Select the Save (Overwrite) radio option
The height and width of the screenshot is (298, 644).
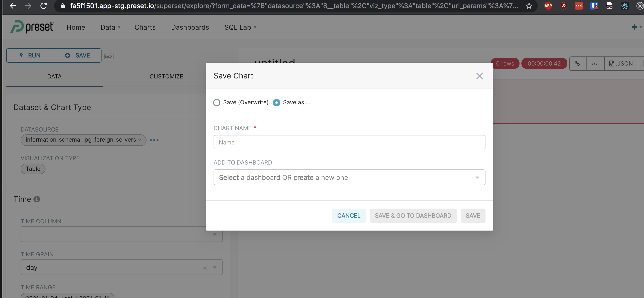click(x=216, y=102)
